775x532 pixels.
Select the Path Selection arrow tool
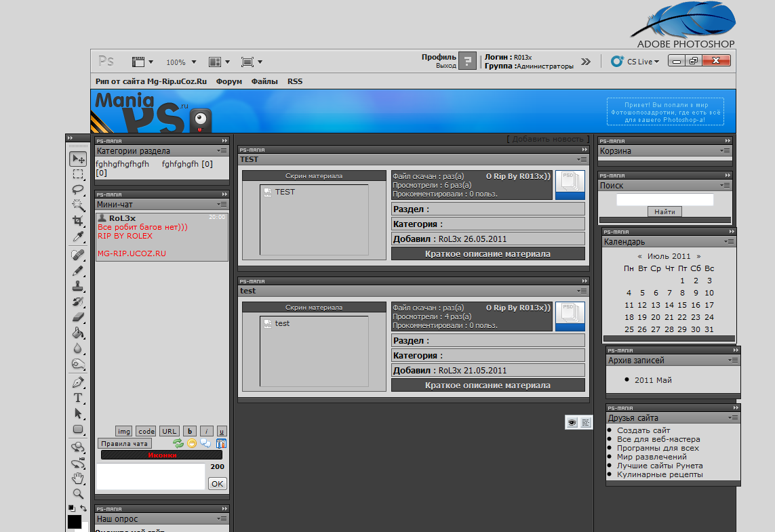pyautogui.click(x=78, y=413)
